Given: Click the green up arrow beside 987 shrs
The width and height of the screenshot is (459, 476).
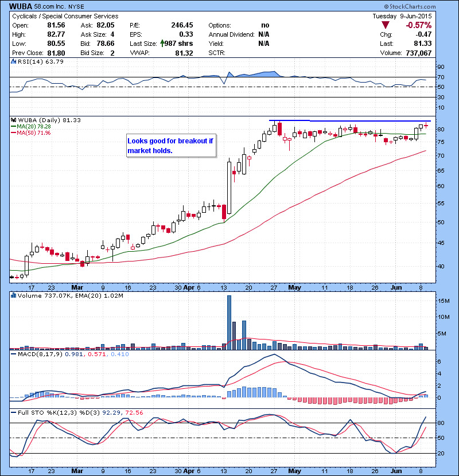Looking at the screenshot, I should (x=162, y=44).
